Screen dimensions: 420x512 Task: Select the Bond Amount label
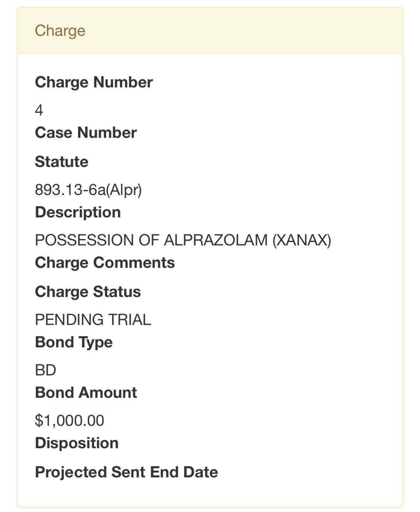tap(86, 393)
